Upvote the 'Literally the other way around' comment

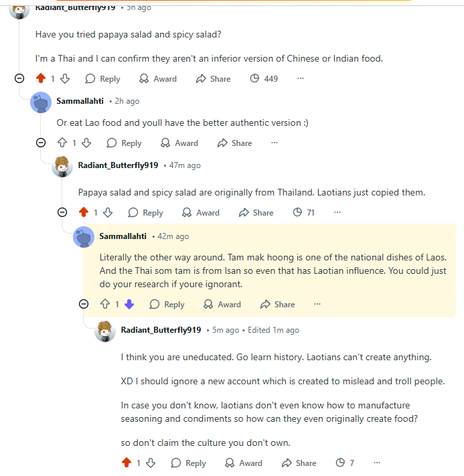(x=104, y=305)
